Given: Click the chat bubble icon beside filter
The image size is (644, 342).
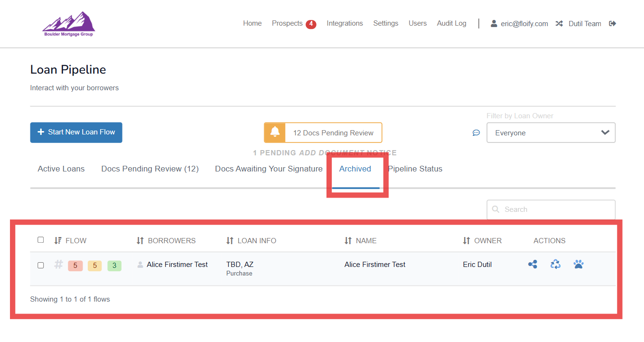Looking at the screenshot, I should click(476, 133).
